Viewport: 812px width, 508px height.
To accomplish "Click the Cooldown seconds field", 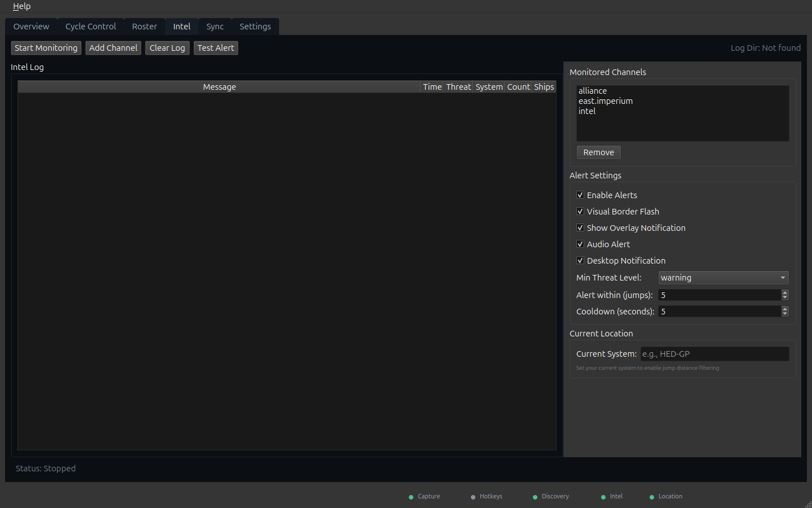I will (x=720, y=312).
